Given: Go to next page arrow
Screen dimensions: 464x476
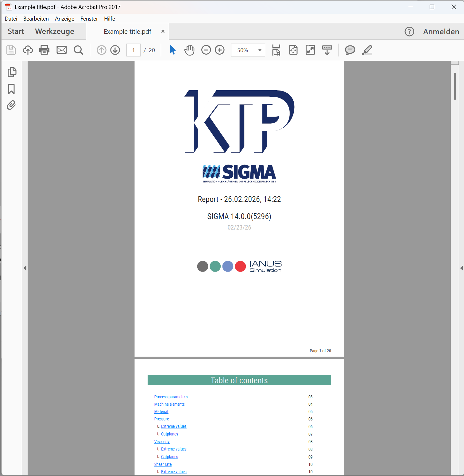Looking at the screenshot, I should coord(115,50).
